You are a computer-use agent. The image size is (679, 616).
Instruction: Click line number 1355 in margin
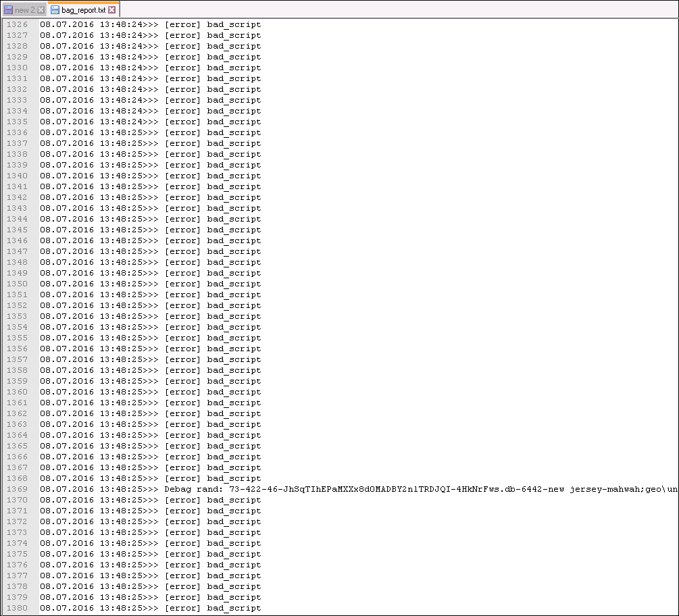point(17,338)
